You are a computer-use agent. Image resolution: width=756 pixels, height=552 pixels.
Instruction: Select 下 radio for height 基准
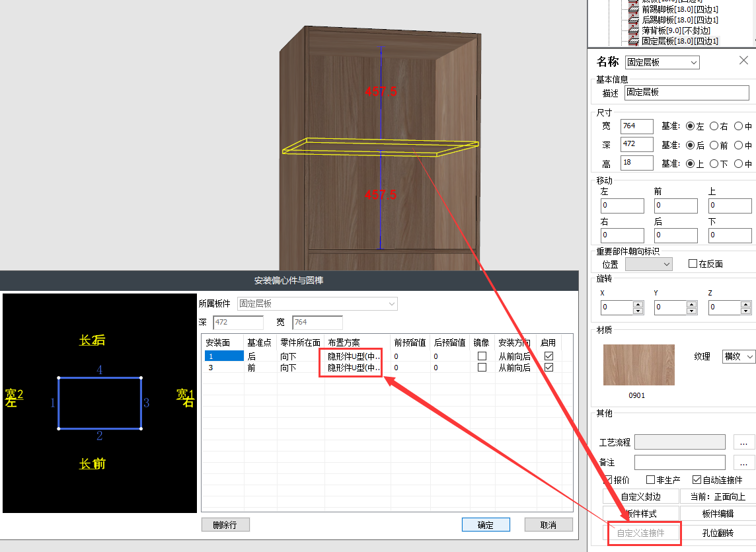(x=714, y=163)
